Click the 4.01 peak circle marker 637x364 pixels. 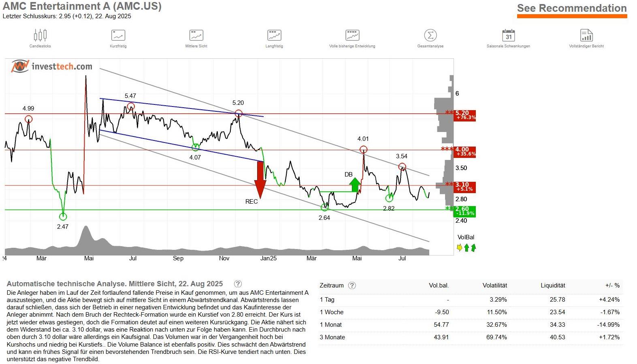(x=364, y=149)
